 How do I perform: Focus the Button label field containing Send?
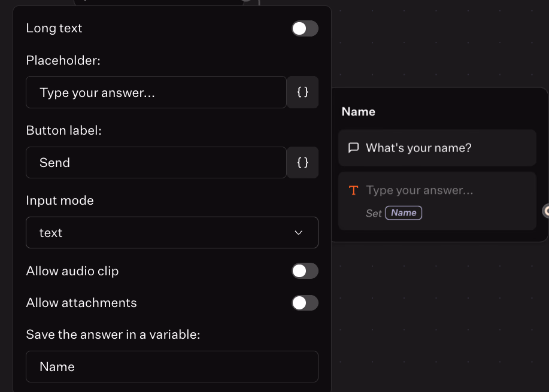tap(156, 162)
